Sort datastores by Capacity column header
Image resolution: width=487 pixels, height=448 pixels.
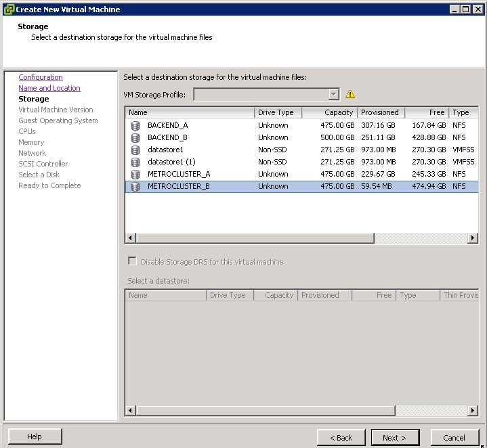click(329, 113)
